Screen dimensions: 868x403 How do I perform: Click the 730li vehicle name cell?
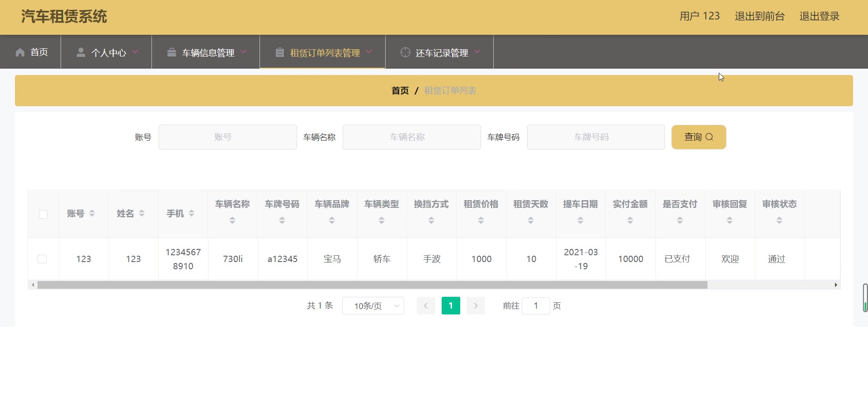click(233, 259)
